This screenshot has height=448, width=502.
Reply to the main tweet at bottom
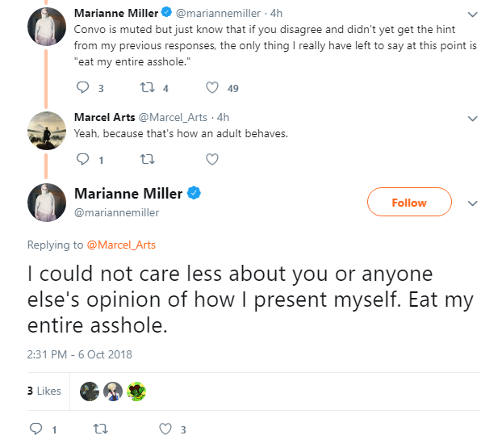coord(36,429)
